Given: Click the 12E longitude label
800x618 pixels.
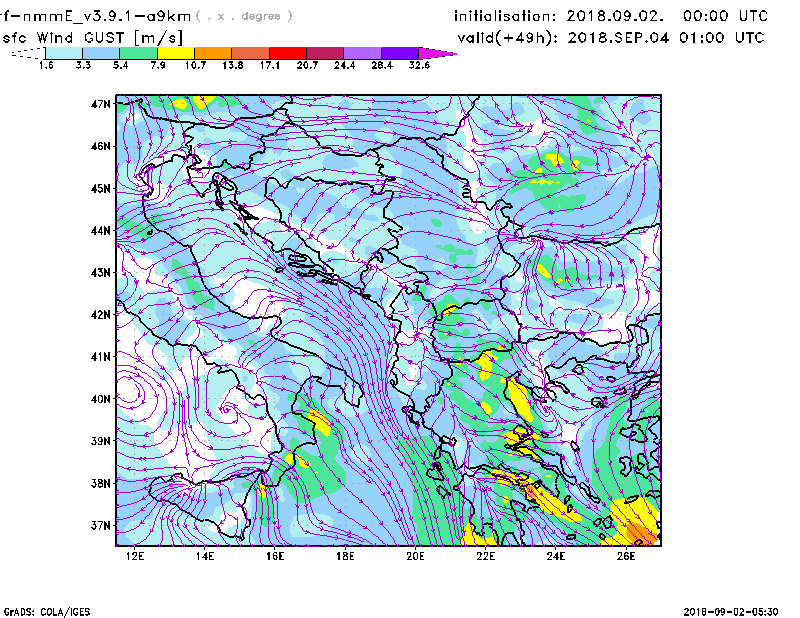Looking at the screenshot, I should [135, 556].
